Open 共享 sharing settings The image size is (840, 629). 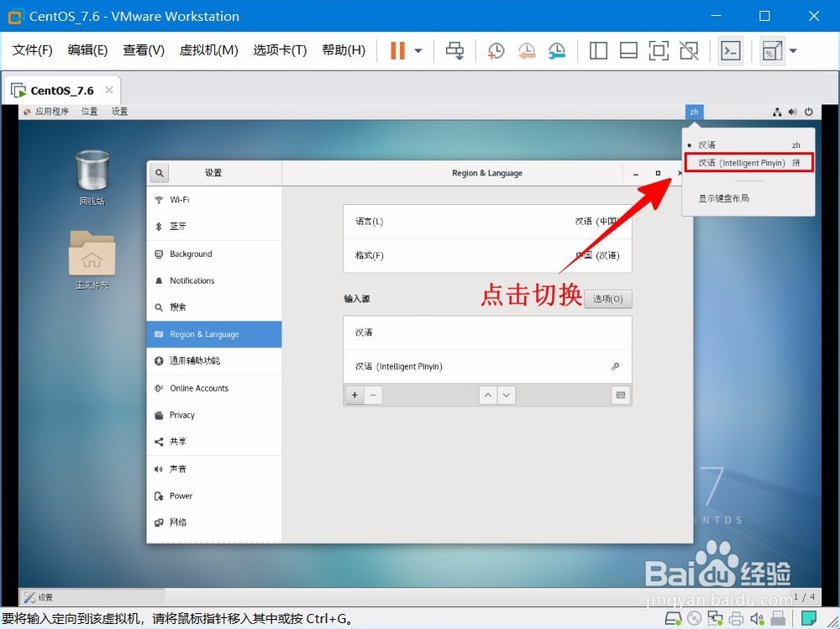coord(214,442)
